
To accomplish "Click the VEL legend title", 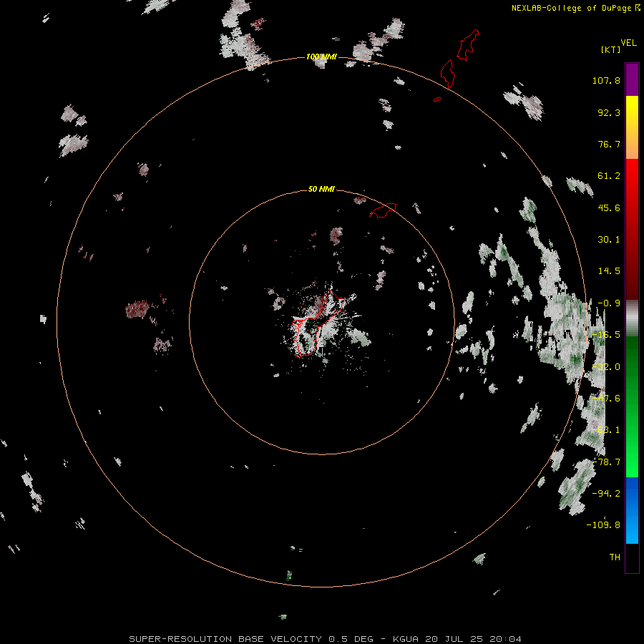I will tap(628, 43).
